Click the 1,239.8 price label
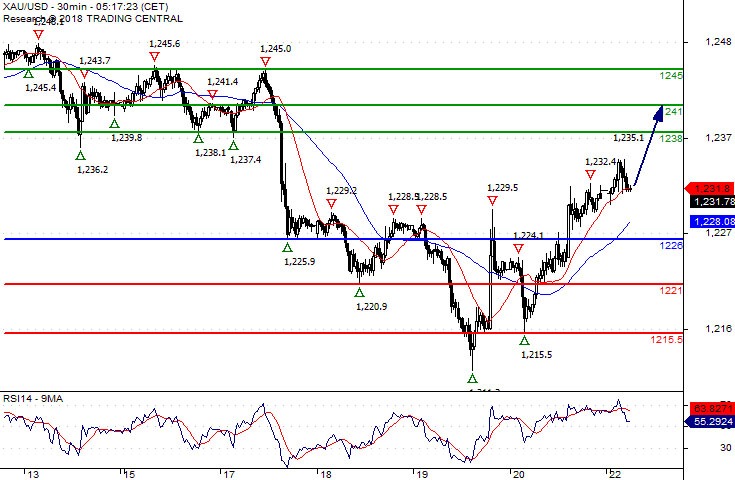The image size is (735, 480). point(127,137)
